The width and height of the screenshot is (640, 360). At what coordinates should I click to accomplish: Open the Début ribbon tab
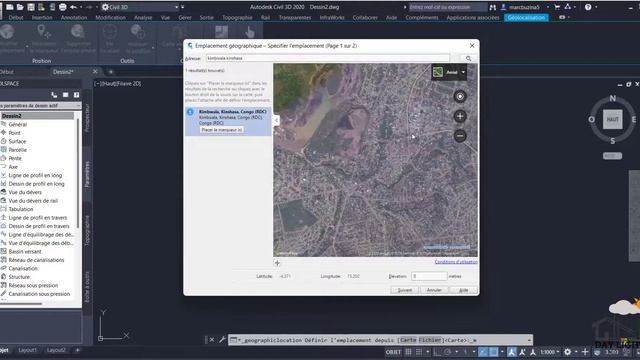tap(16, 18)
